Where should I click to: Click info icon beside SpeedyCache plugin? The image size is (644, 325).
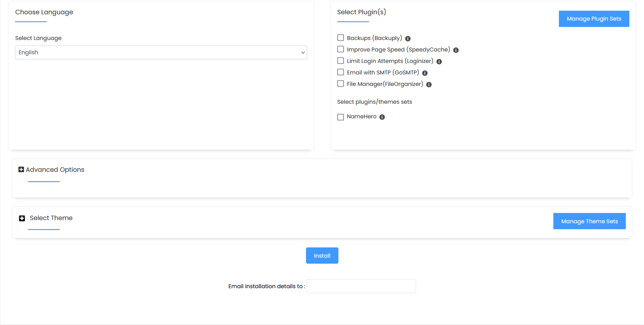click(456, 50)
